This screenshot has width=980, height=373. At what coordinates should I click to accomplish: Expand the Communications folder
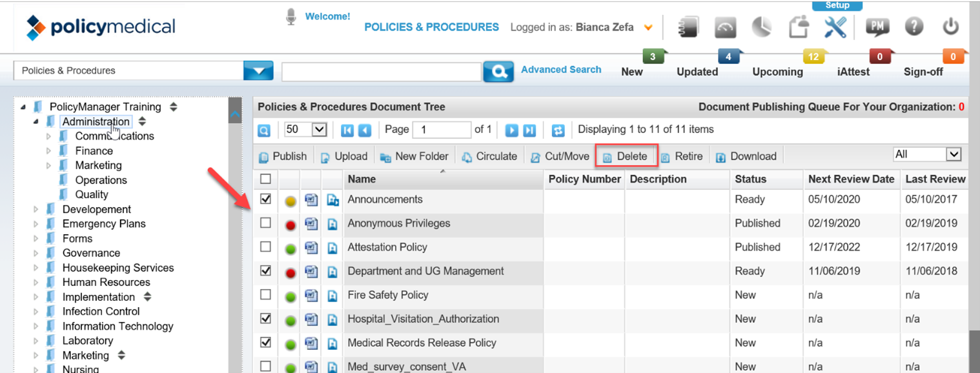tap(49, 136)
